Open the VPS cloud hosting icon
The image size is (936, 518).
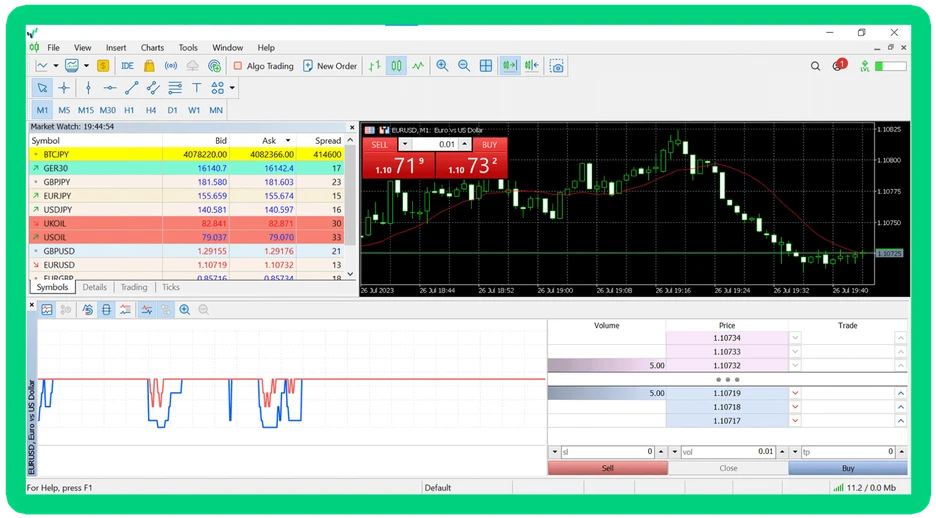[x=192, y=66]
